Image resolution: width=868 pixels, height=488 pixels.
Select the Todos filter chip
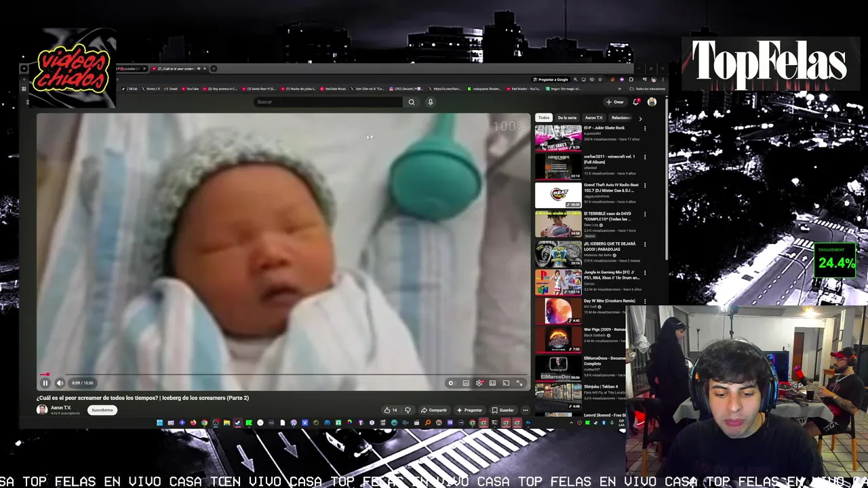pyautogui.click(x=544, y=118)
